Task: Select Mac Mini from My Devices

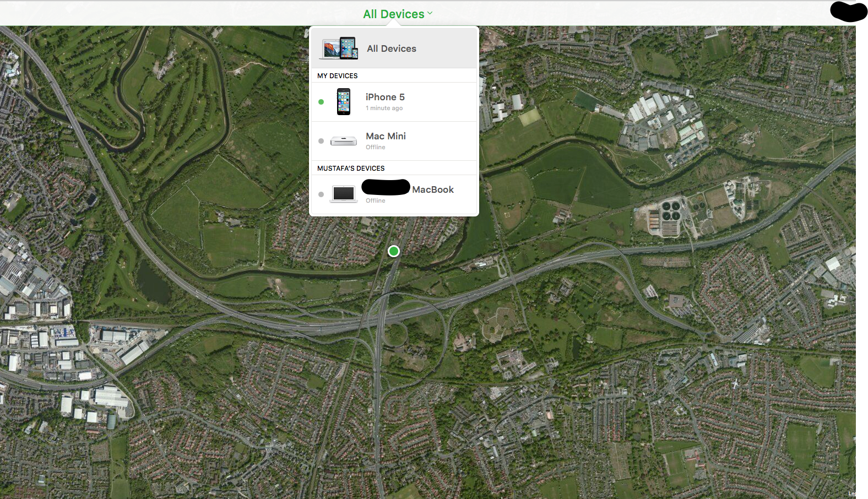Action: (394, 141)
